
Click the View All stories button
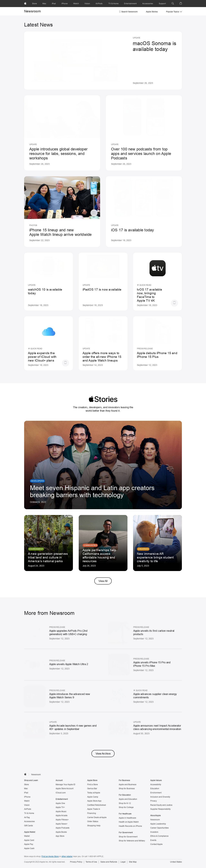click(103, 581)
